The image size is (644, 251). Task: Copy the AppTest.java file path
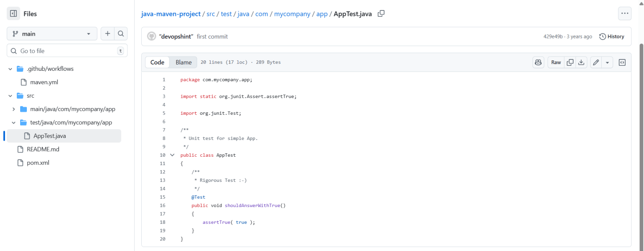pyautogui.click(x=381, y=13)
